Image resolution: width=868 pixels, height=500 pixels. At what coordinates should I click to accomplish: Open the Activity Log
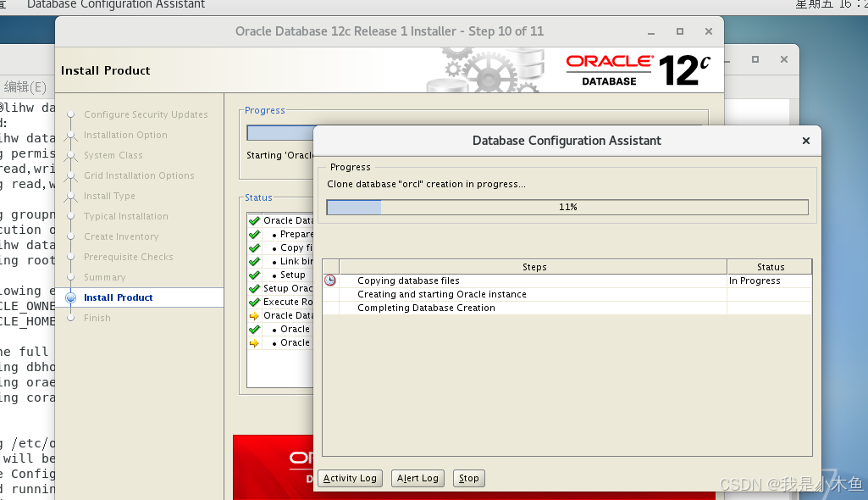tap(350, 478)
